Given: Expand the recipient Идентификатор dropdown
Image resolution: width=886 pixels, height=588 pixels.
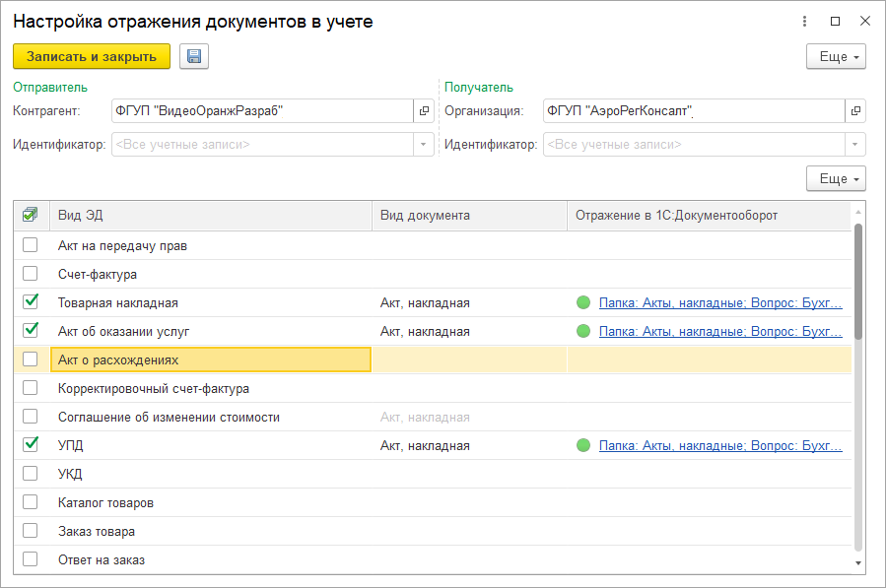Looking at the screenshot, I should 855,145.
